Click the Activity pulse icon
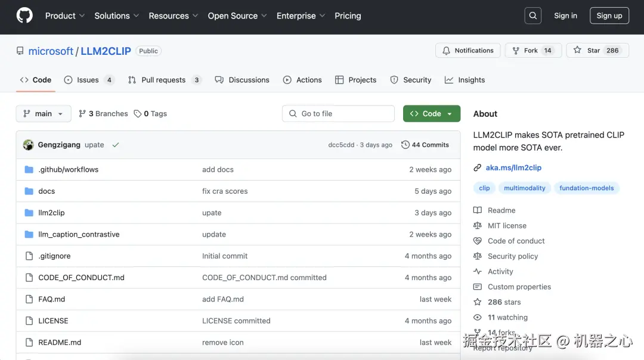 click(x=477, y=271)
